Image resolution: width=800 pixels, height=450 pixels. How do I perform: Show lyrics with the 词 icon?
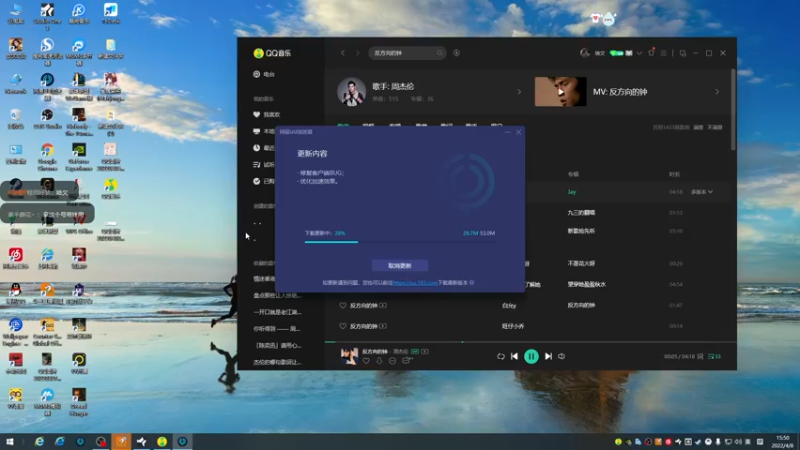(x=700, y=357)
